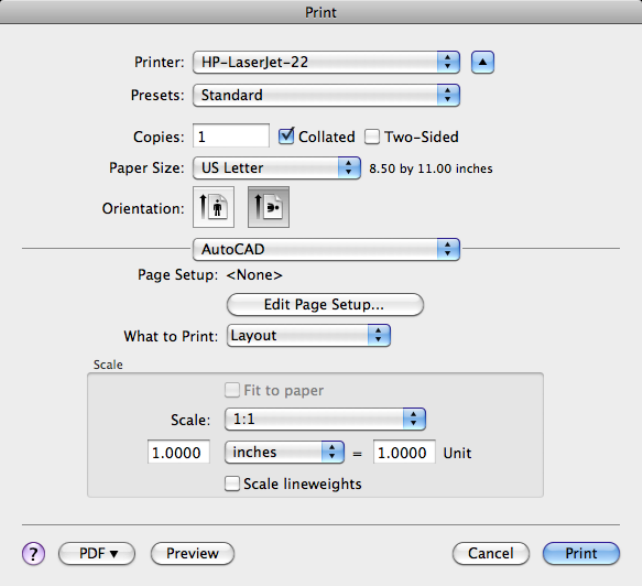Change the inches unit dropdown
The image size is (642, 586).
point(285,452)
